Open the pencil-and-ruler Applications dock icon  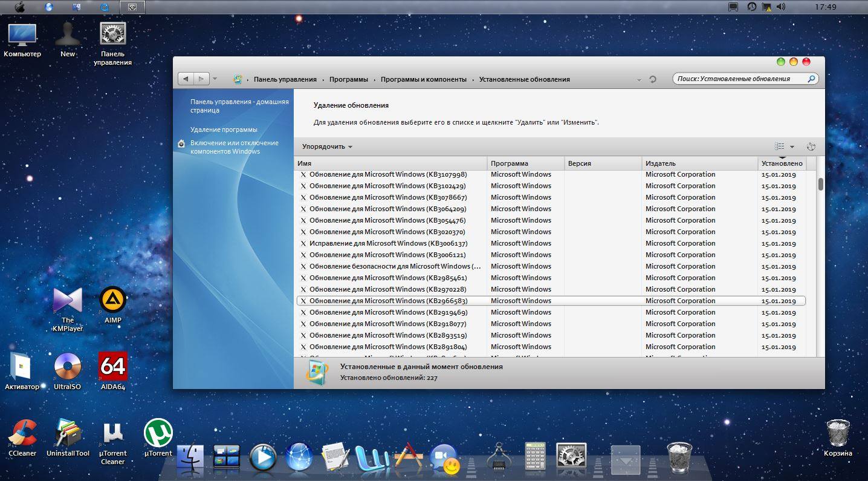[x=408, y=457]
